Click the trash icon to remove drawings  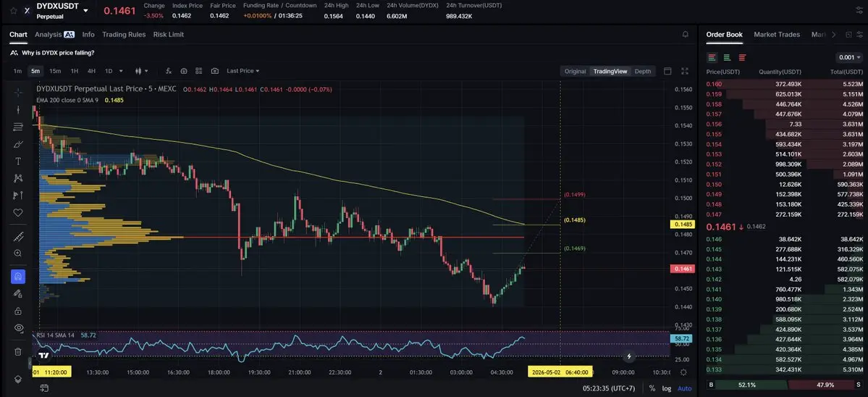point(17,351)
